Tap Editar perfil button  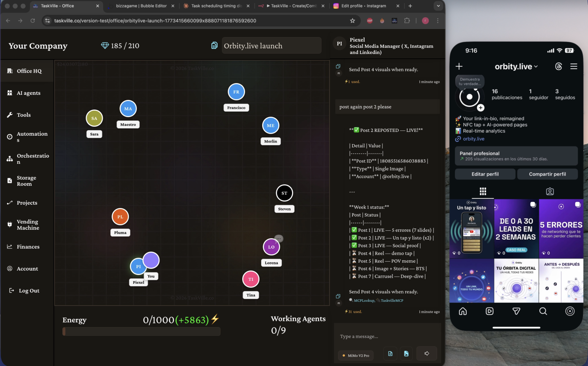[x=485, y=174]
